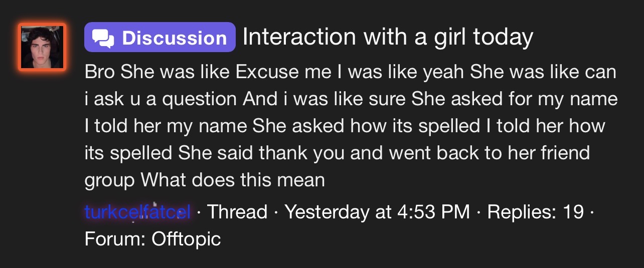Click the snippet line beginning "i ask u a question"
644x268 pixels.
pos(350,99)
